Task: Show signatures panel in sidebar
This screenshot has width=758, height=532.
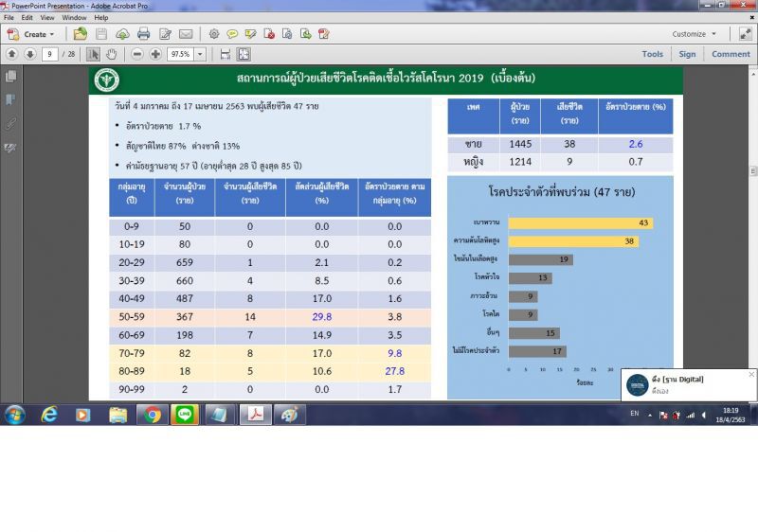Action: tap(10, 148)
